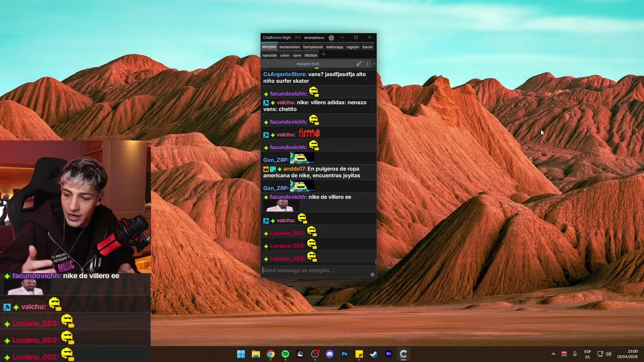Switch to the margiim tab
Image resolution: width=644 pixels, height=362 pixels.
point(269,47)
